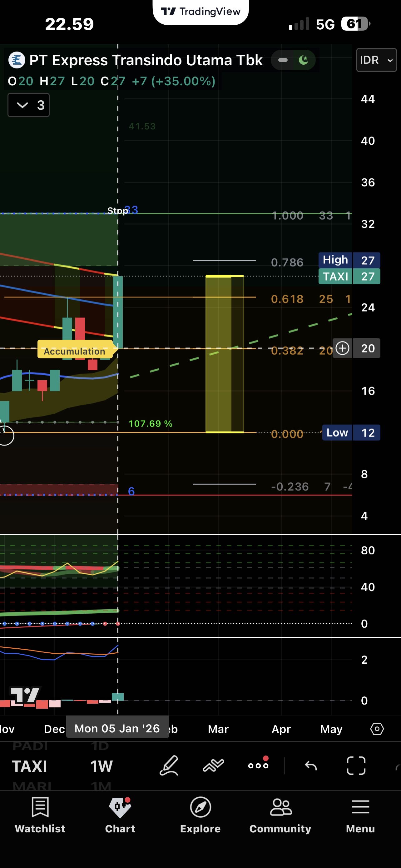This screenshot has width=401, height=868.
Task: Open the drawing tools pencil icon
Action: click(x=169, y=766)
